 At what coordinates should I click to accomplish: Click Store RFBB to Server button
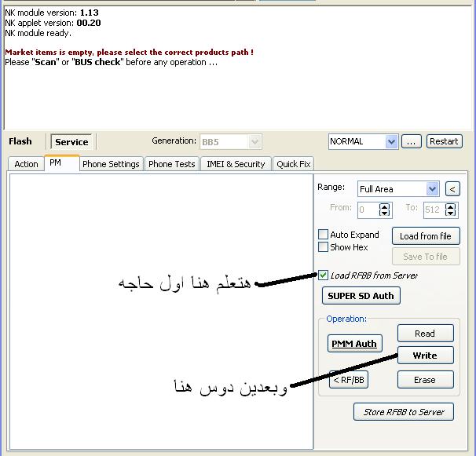(404, 412)
